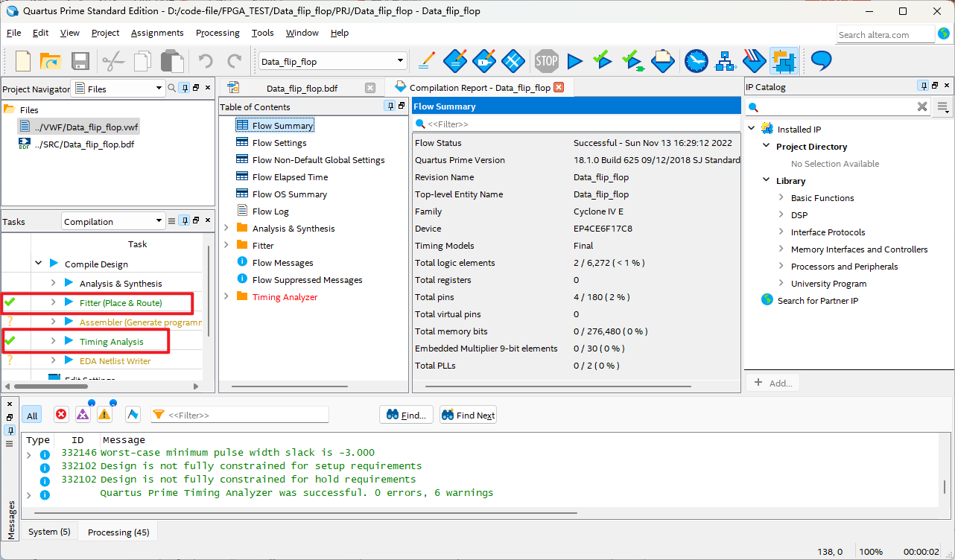Close the IP Catalog panel
The image size is (955, 560).
tap(947, 86)
